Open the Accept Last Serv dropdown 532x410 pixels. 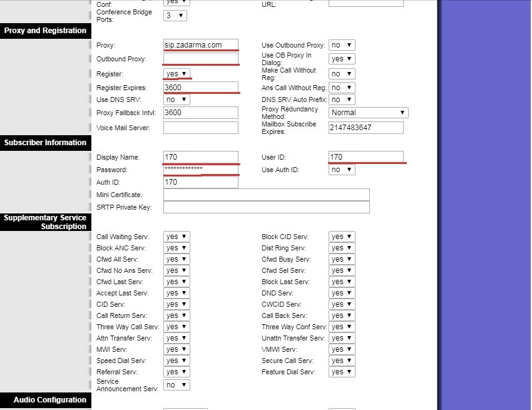(x=176, y=293)
